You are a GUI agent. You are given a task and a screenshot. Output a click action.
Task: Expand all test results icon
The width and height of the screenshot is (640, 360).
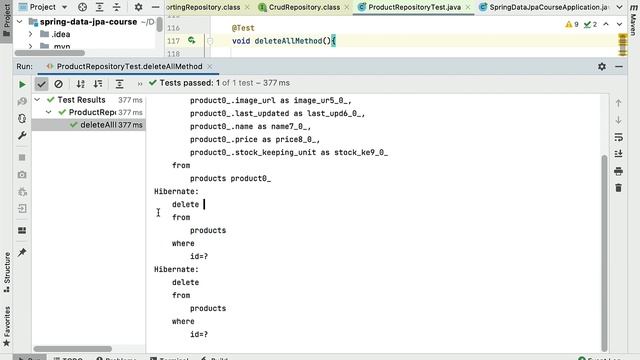(x=119, y=84)
